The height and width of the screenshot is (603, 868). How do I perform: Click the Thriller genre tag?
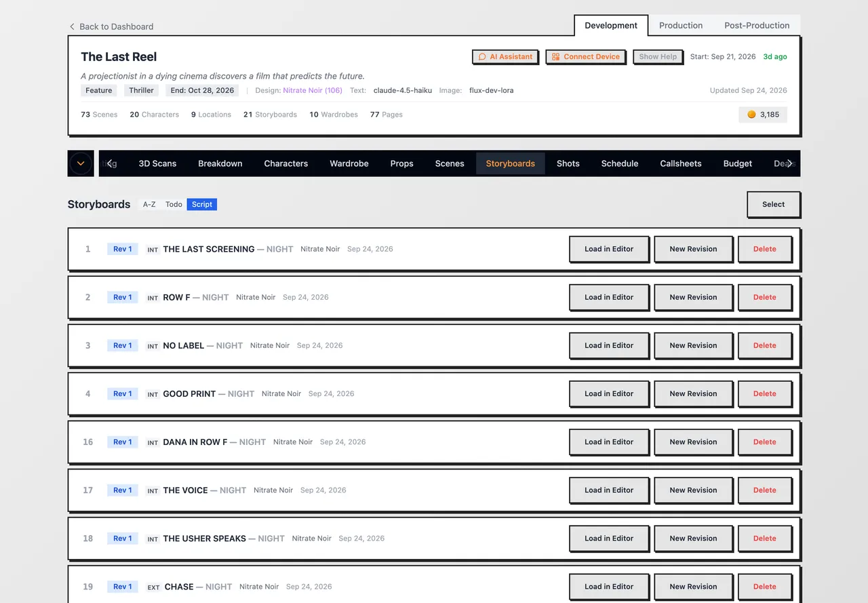(142, 90)
